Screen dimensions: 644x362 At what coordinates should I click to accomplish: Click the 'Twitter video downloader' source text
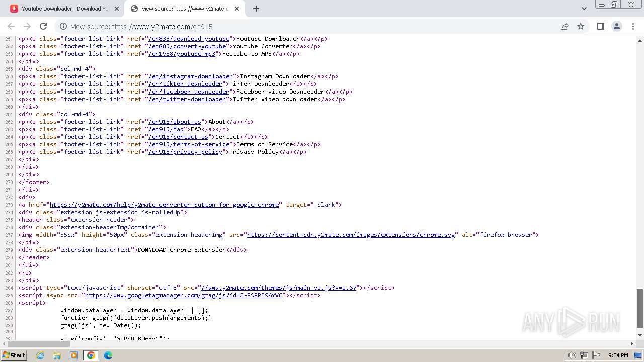[275, 99]
